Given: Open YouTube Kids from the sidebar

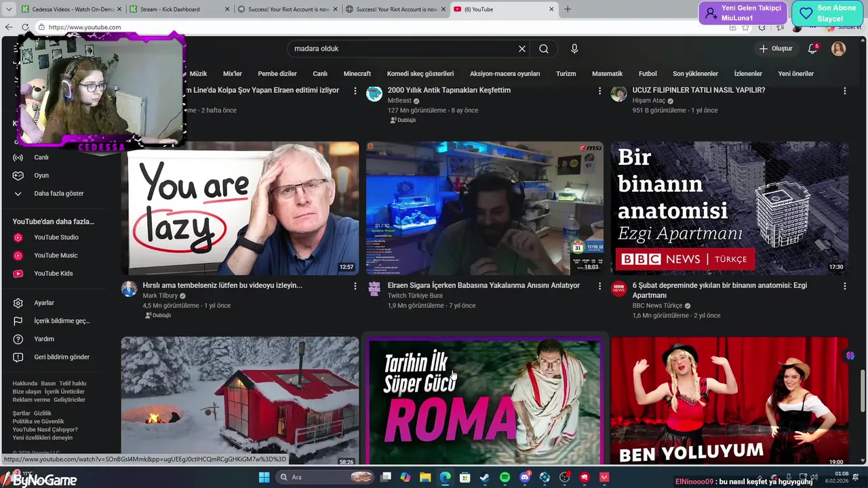Looking at the screenshot, I should click(54, 273).
